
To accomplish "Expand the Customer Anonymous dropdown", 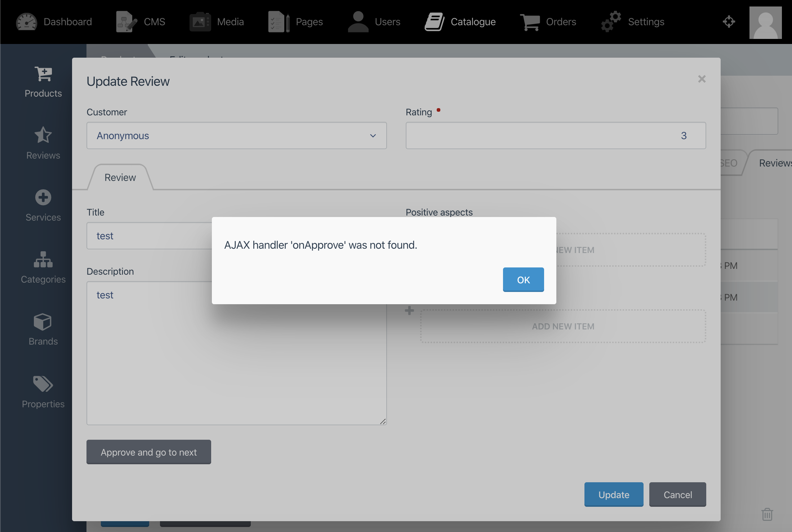I will [x=237, y=136].
